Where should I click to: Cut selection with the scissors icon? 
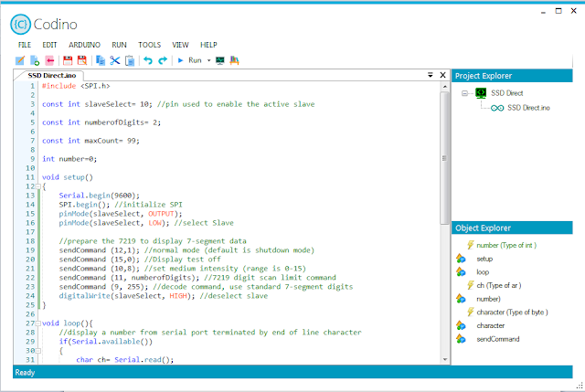[x=115, y=60]
